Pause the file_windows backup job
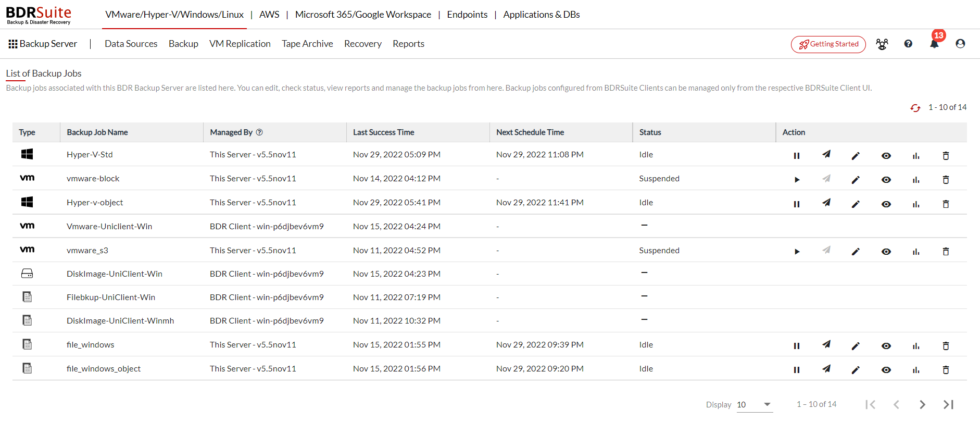The height and width of the screenshot is (434, 980). [796, 346]
